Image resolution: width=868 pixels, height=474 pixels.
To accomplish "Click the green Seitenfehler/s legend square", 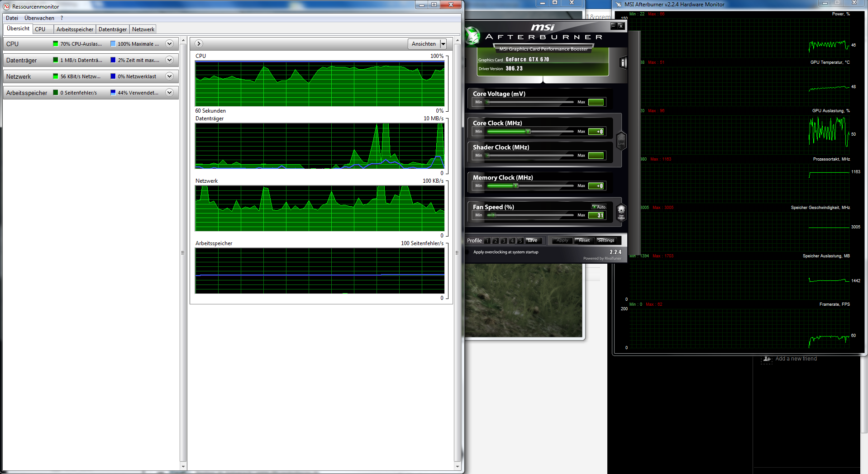I will click(55, 93).
